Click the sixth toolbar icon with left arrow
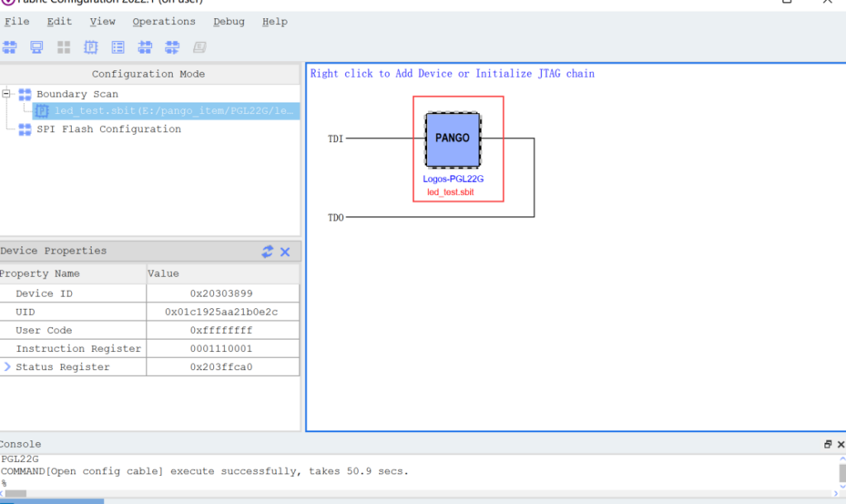846x504 pixels. click(x=145, y=47)
